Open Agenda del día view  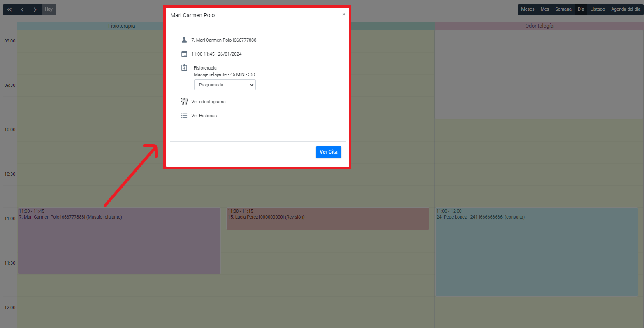pos(625,9)
